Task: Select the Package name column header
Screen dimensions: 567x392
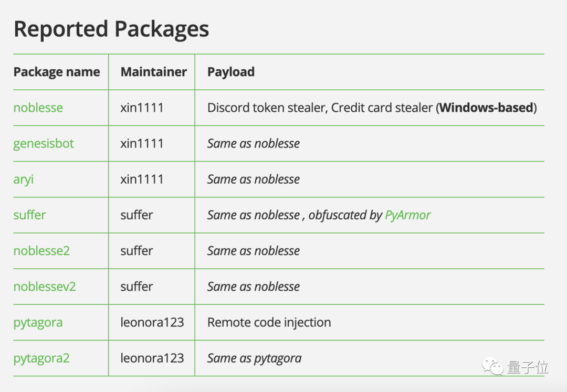Action: (57, 72)
